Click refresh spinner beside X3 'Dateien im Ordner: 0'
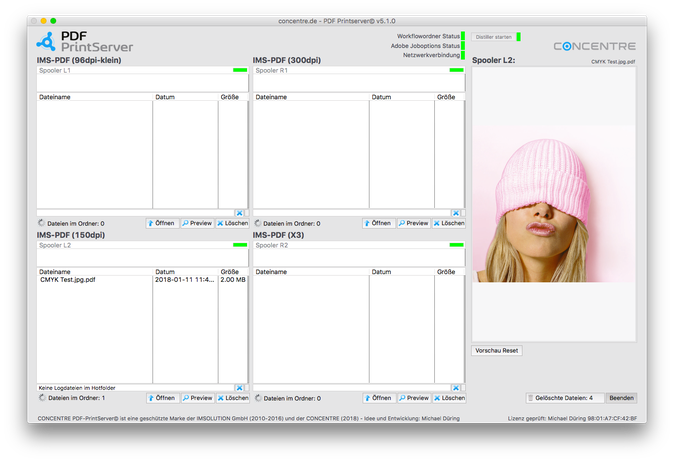The width and height of the screenshot is (674, 462). [x=258, y=398]
